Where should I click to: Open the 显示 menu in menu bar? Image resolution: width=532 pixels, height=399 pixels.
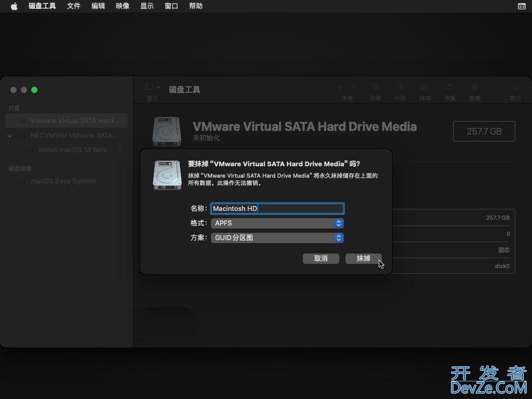click(147, 6)
